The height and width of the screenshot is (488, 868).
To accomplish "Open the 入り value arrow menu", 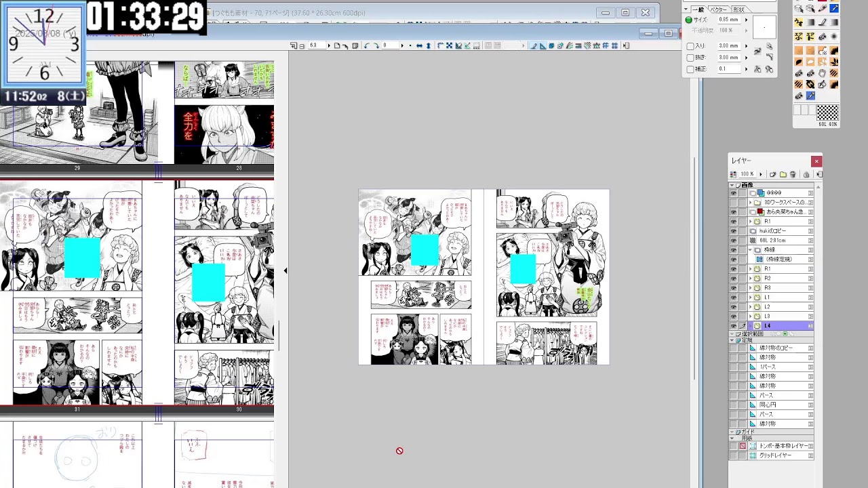I will pos(746,46).
